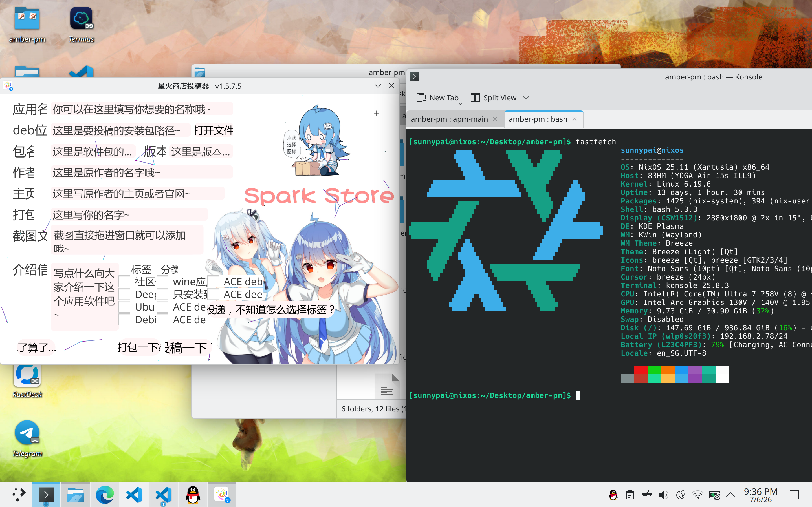This screenshot has width=812, height=507.
Task: Toggle night light tray icon
Action: click(x=681, y=495)
